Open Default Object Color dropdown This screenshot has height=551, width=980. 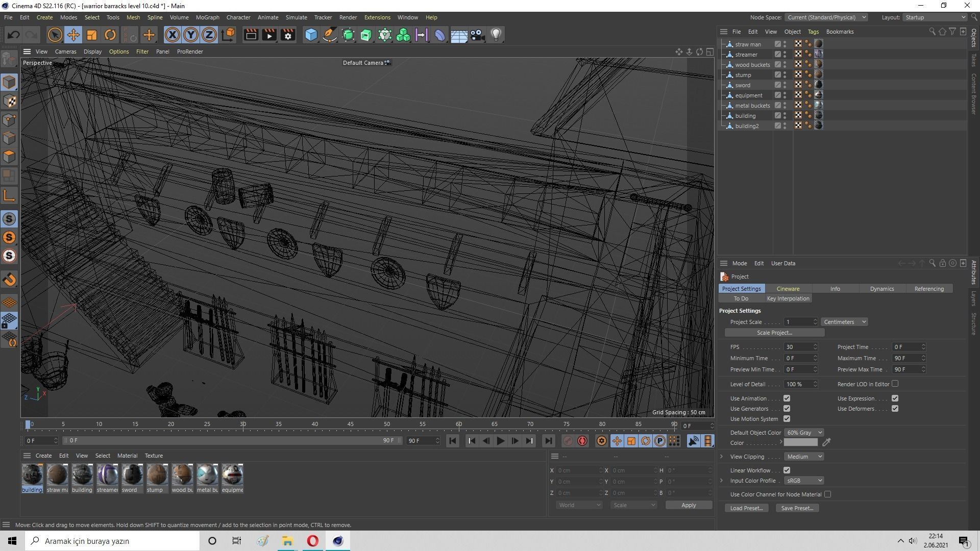tap(804, 433)
